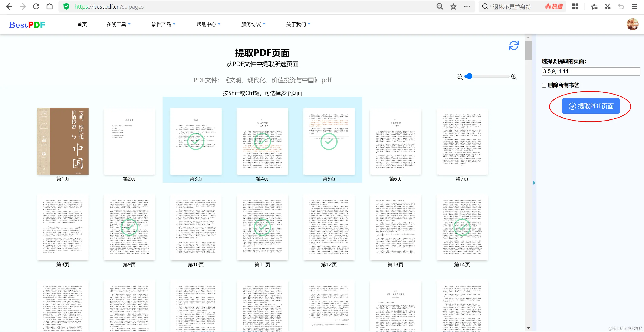Screen dimensions: 644x332
Task: Click the refresh/reset file icon
Action: click(513, 46)
